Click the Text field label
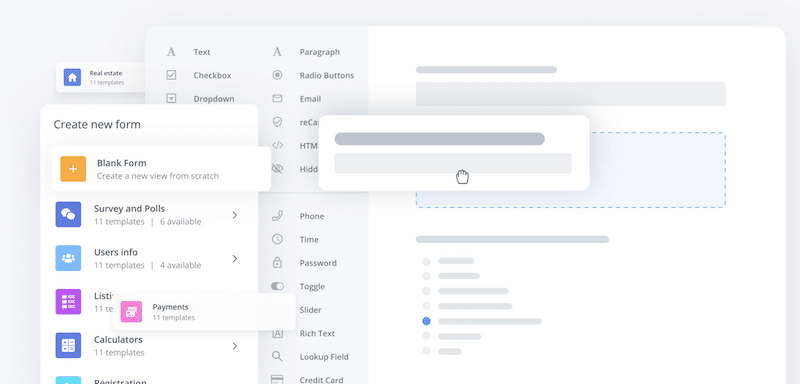The height and width of the screenshot is (384, 800). click(202, 52)
